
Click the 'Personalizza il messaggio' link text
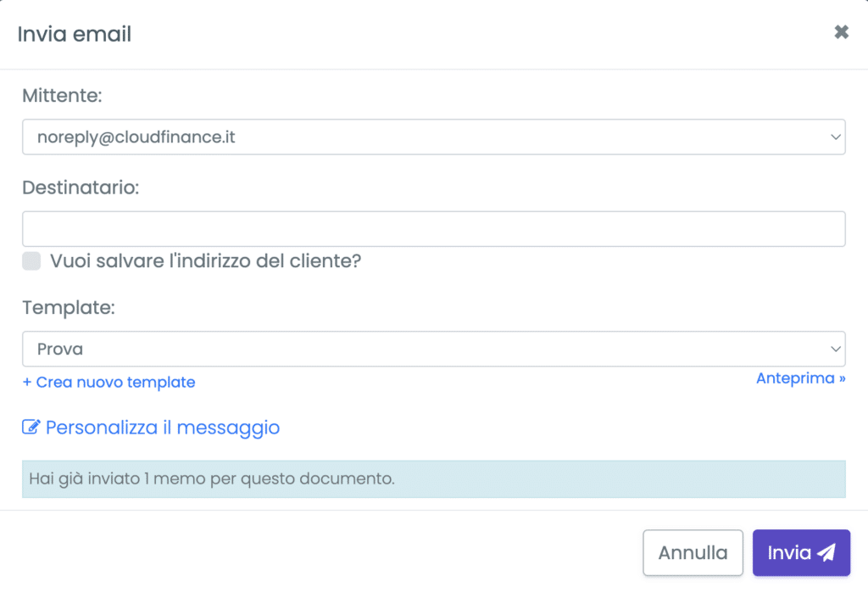[162, 428]
